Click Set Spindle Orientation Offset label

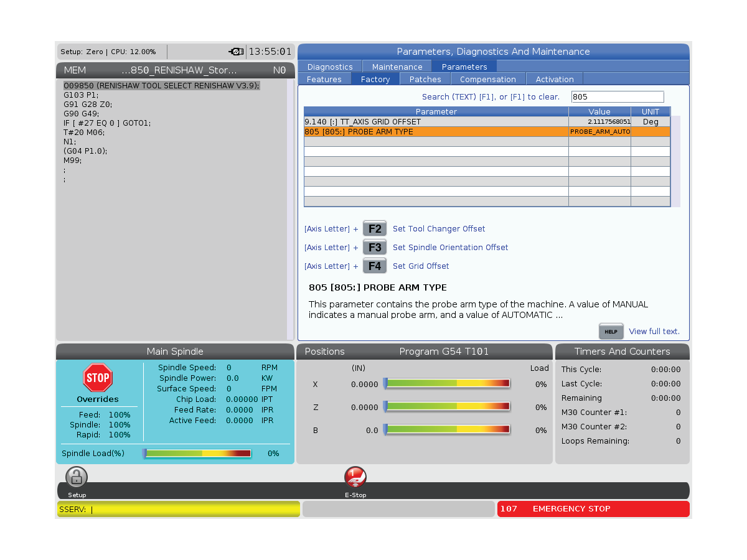(451, 248)
